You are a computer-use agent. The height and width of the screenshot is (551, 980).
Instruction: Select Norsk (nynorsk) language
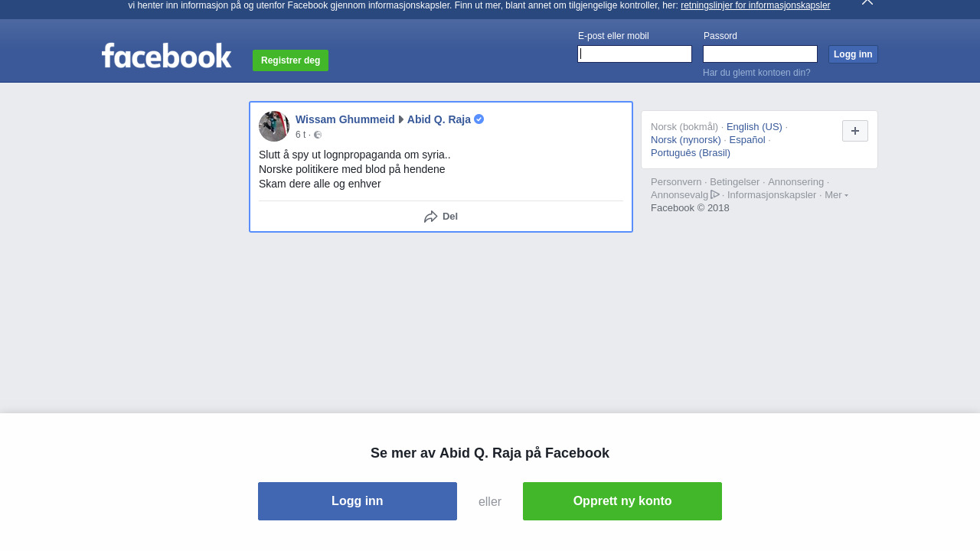pos(686,140)
